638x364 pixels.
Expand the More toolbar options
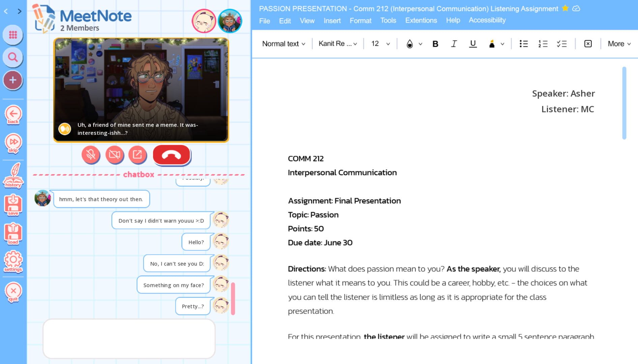tap(618, 43)
